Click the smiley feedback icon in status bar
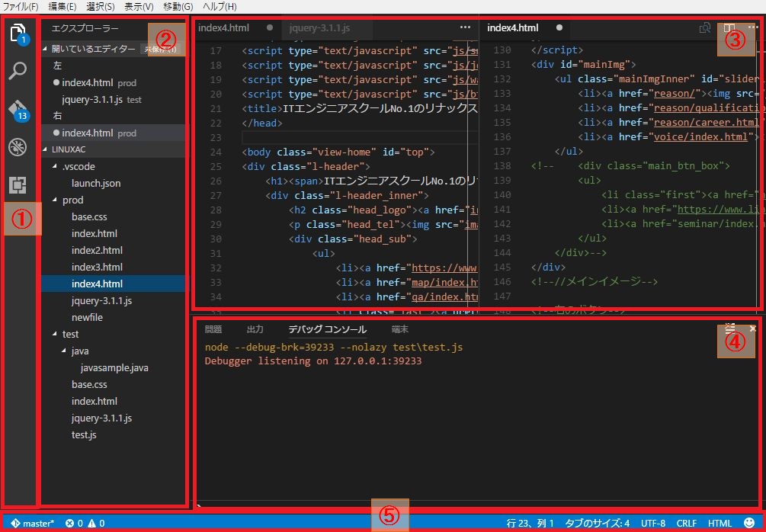Screen dimensions: 766x532 click(748, 524)
